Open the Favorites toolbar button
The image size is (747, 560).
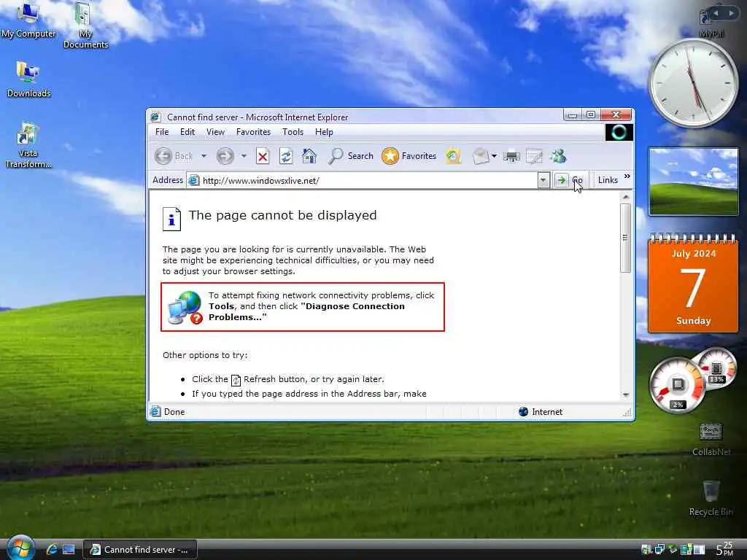[409, 156]
